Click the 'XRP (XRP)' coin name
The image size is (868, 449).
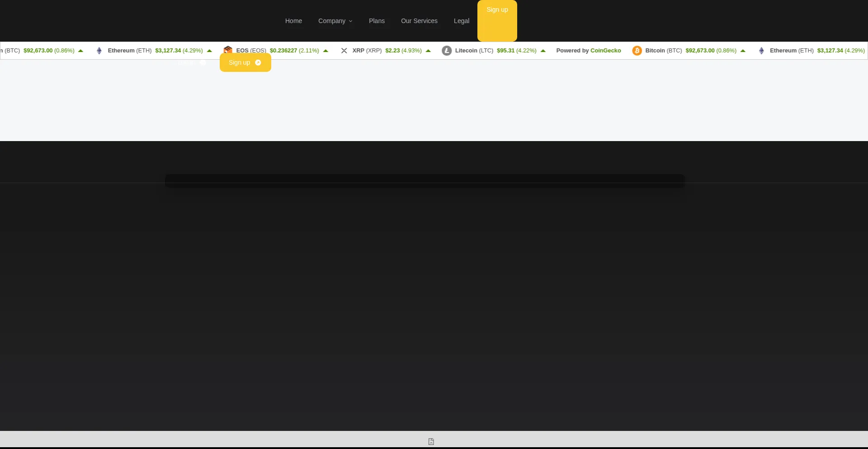pos(367,51)
